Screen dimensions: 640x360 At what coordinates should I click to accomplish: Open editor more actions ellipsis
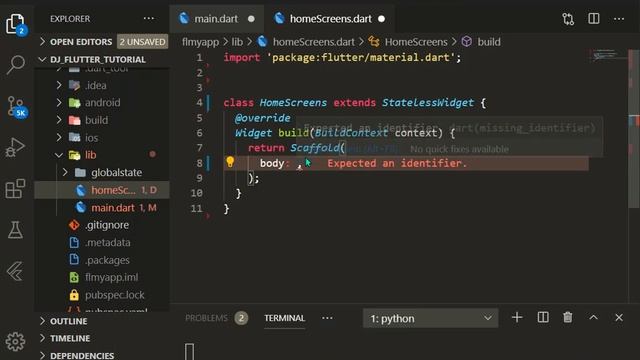[619, 19]
